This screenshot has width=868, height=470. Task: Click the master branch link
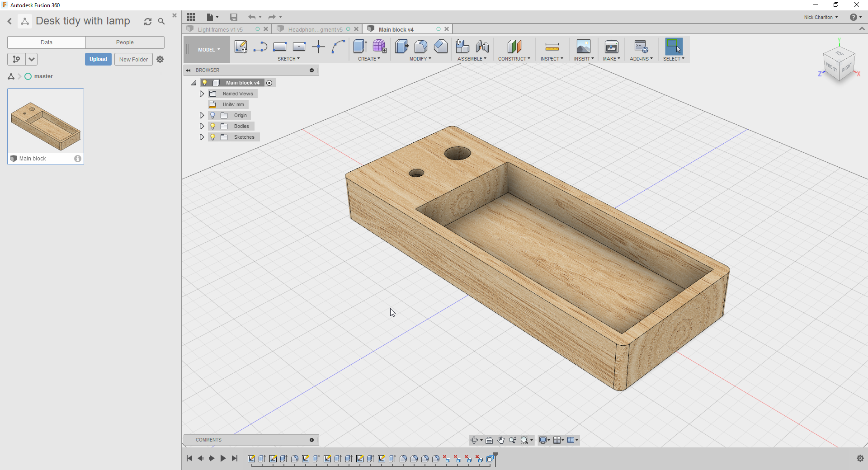pos(43,76)
